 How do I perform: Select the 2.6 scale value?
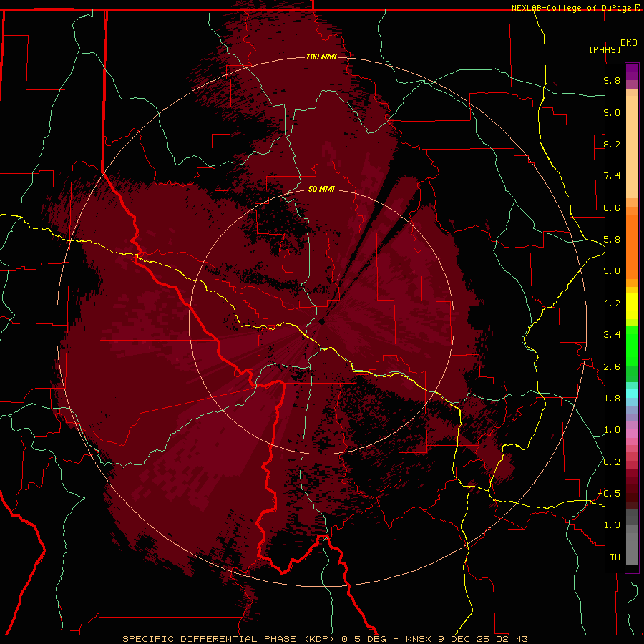coord(612,367)
